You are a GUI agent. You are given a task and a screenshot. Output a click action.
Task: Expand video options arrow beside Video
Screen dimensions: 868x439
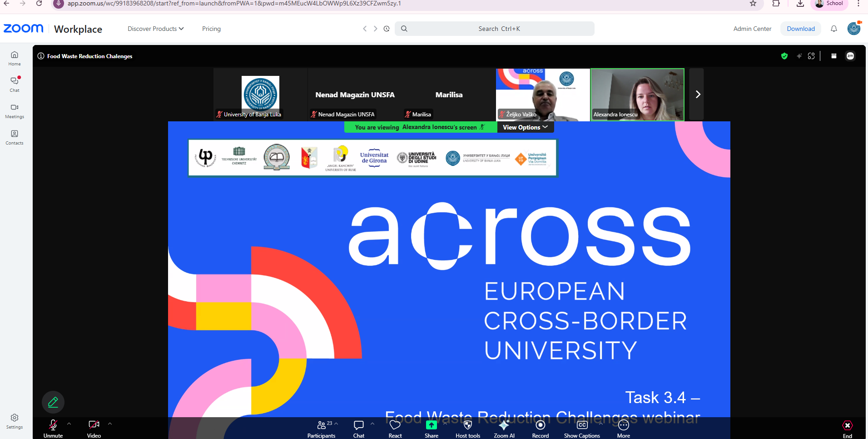pyautogui.click(x=110, y=424)
